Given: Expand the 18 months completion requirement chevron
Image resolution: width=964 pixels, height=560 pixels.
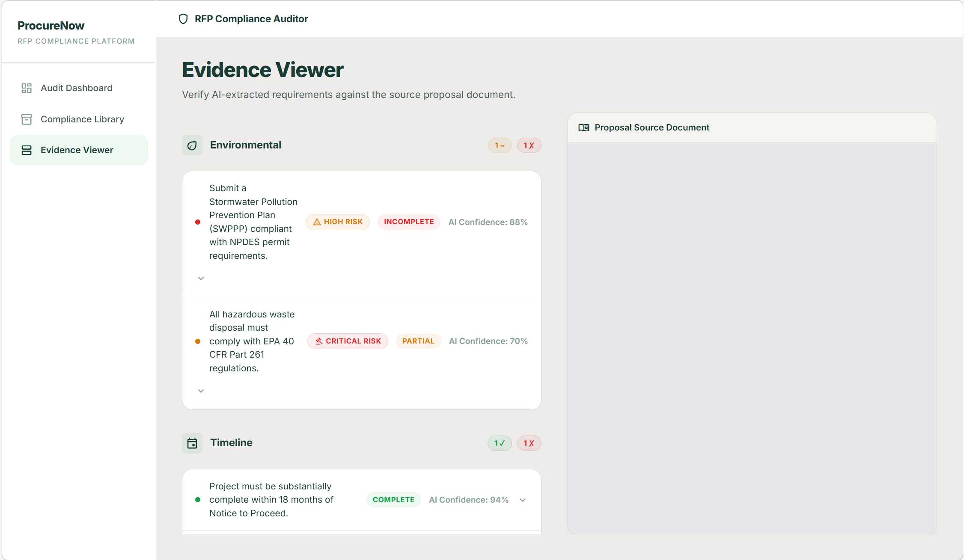Looking at the screenshot, I should 523,500.
